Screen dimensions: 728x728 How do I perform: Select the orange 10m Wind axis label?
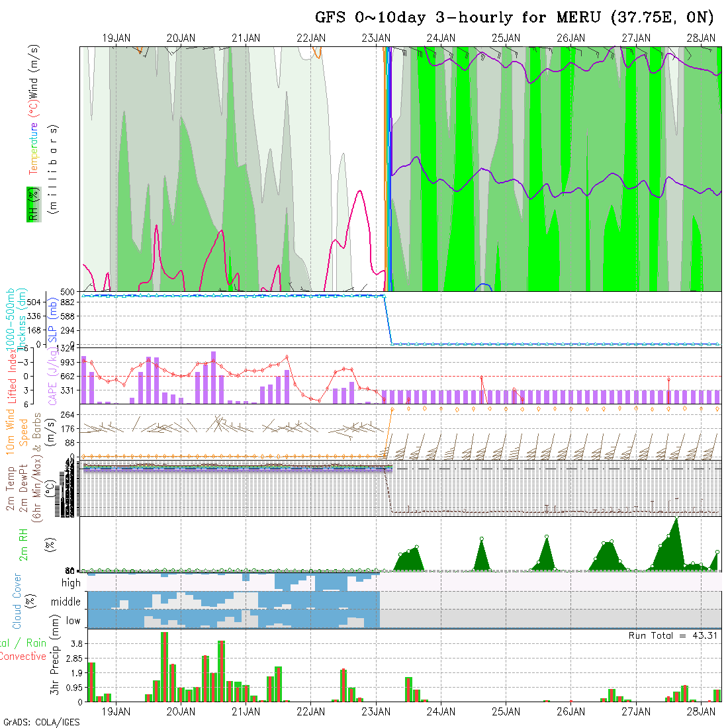(11, 433)
